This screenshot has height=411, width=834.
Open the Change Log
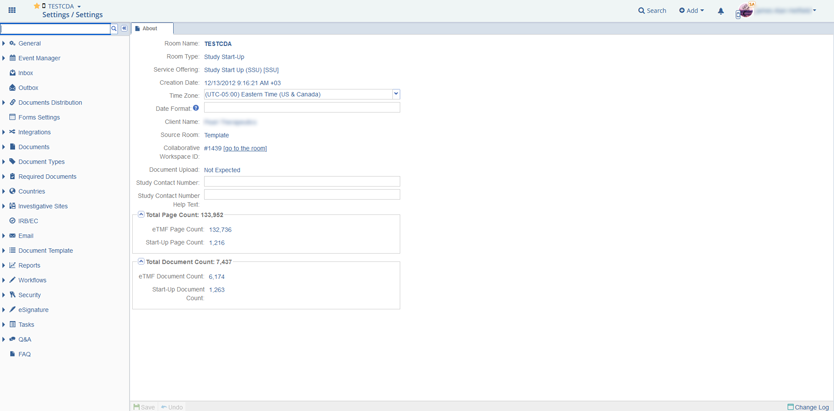(808, 407)
